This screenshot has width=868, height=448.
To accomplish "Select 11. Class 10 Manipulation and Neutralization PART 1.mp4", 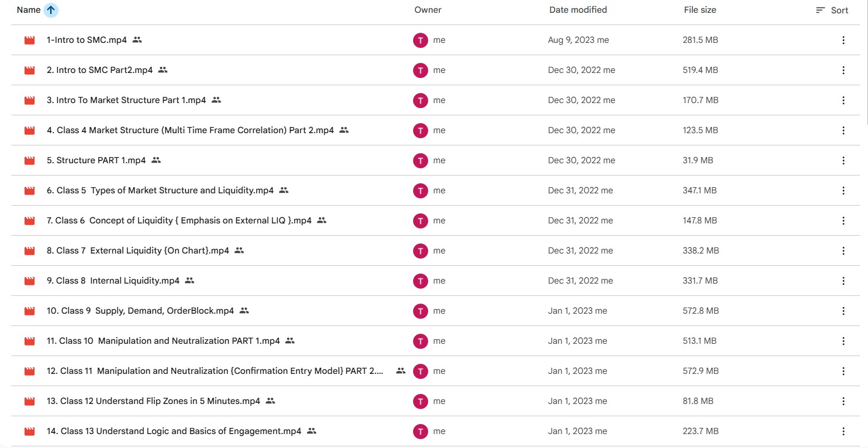I will tap(163, 341).
